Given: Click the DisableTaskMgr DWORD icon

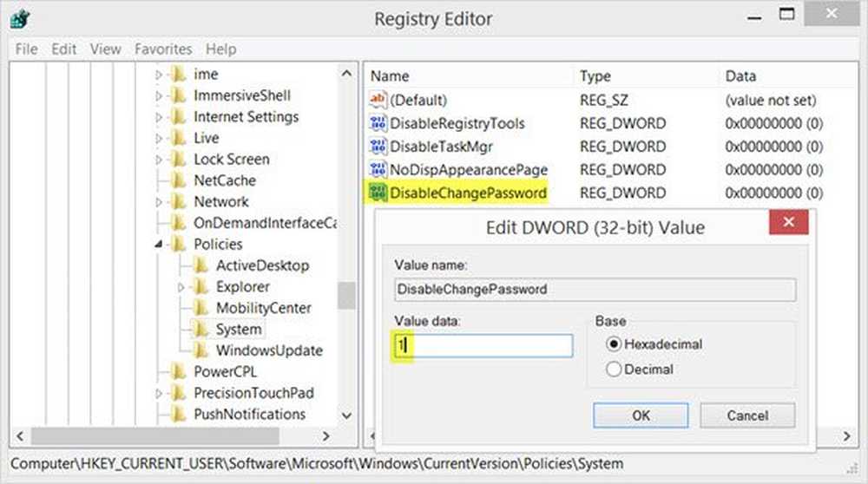Looking at the screenshot, I should (x=378, y=146).
